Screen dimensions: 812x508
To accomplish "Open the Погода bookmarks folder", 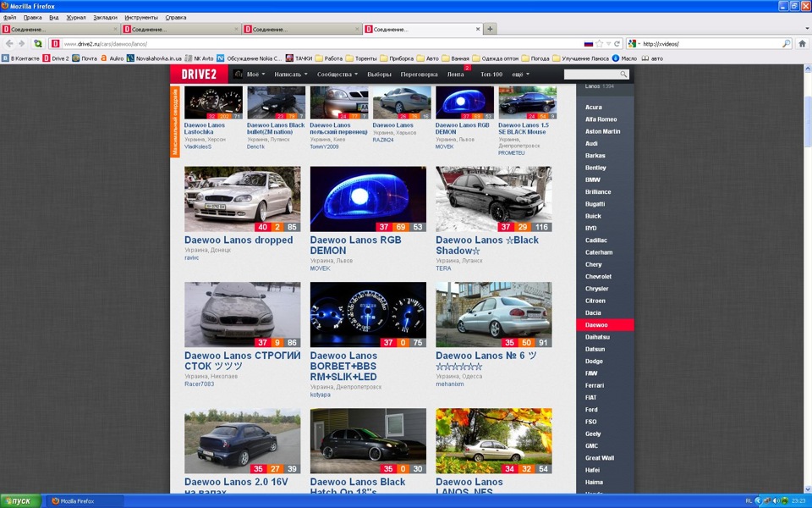I will coord(535,58).
